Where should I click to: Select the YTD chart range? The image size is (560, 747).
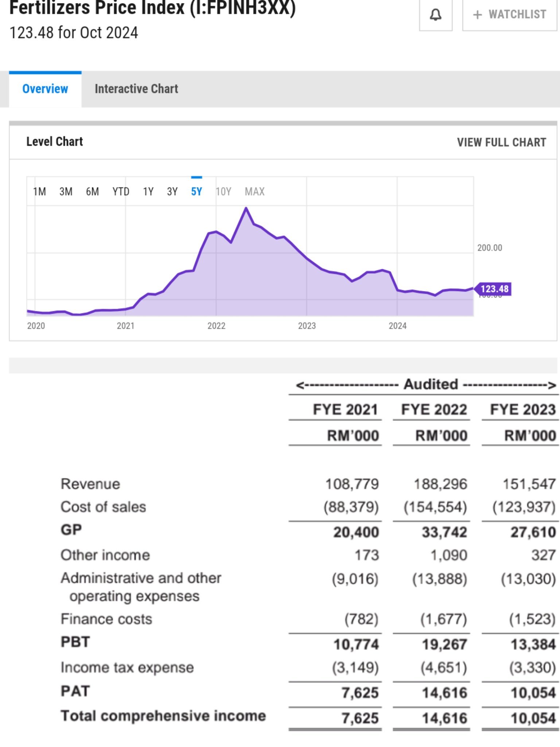point(121,191)
